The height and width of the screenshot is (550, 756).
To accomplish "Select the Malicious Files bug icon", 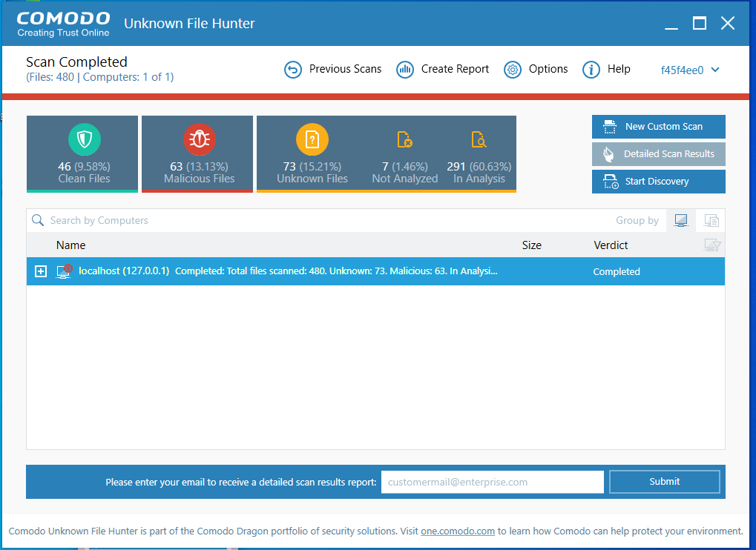I will [199, 139].
